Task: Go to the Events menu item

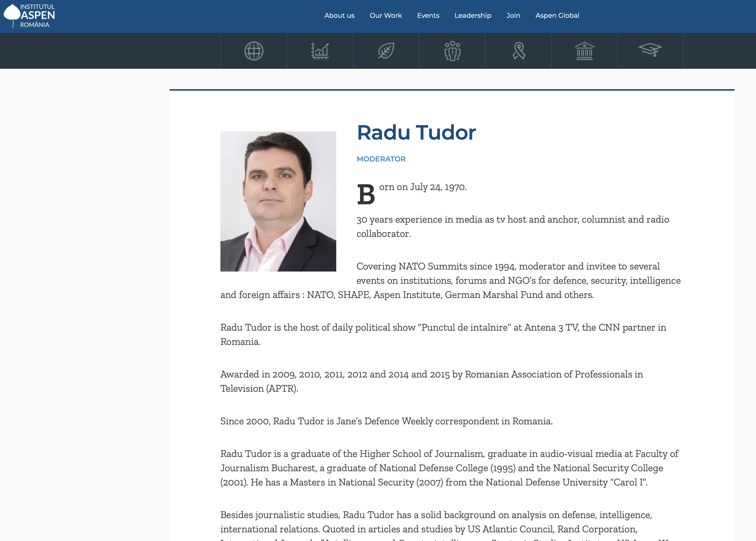Action: coord(428,16)
